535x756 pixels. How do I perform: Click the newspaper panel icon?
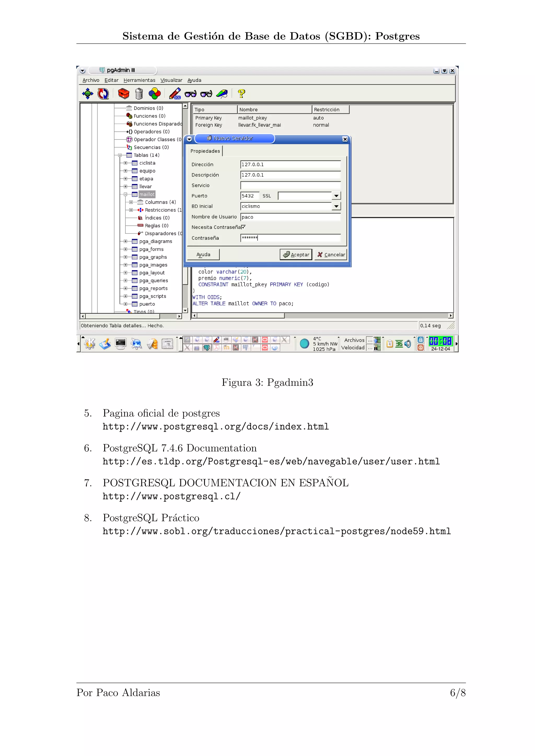(x=167, y=344)
